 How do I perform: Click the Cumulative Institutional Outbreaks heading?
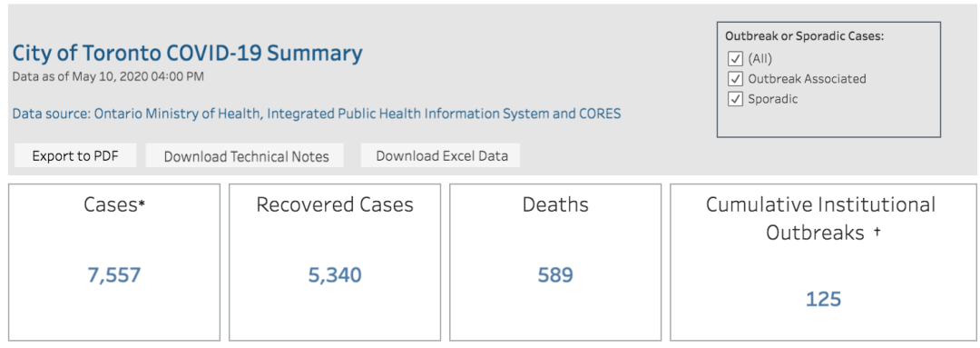tap(820, 218)
